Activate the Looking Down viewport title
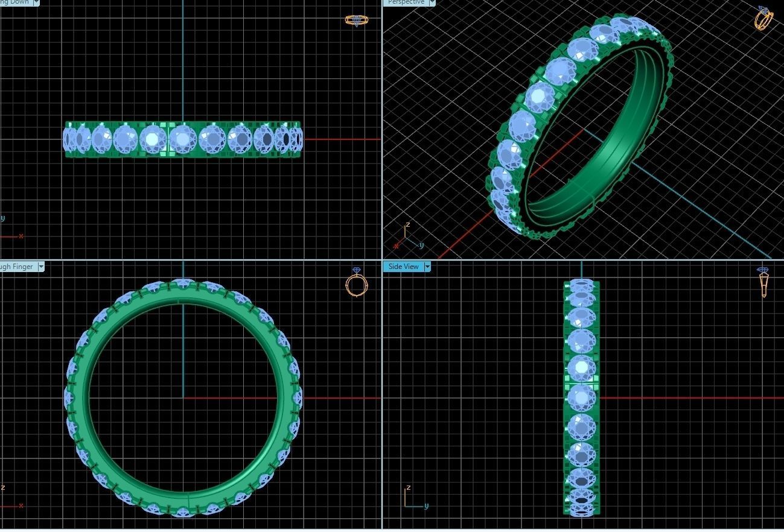This screenshot has height=532, width=784. coord(16,2)
